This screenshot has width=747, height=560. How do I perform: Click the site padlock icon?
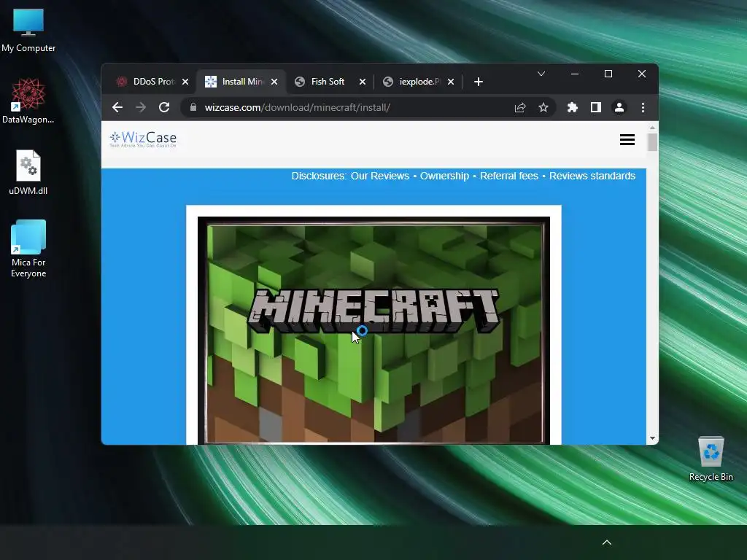pyautogui.click(x=193, y=108)
